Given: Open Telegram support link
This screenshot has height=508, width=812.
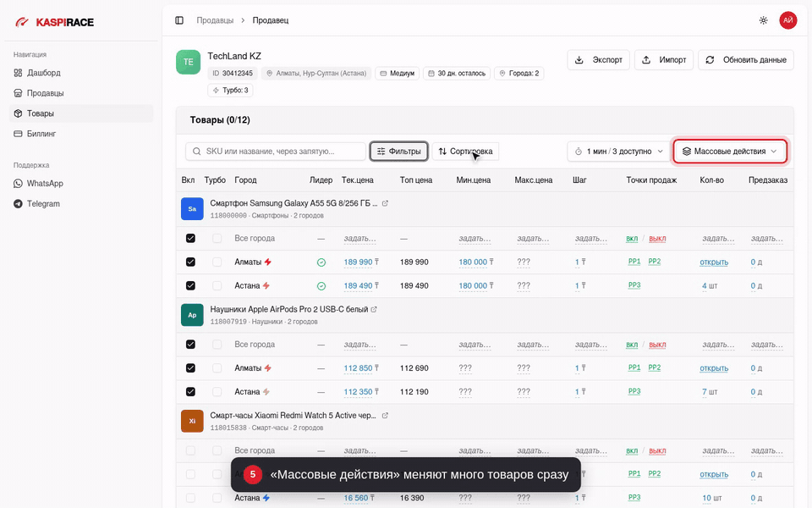Looking at the screenshot, I should tap(81, 204).
